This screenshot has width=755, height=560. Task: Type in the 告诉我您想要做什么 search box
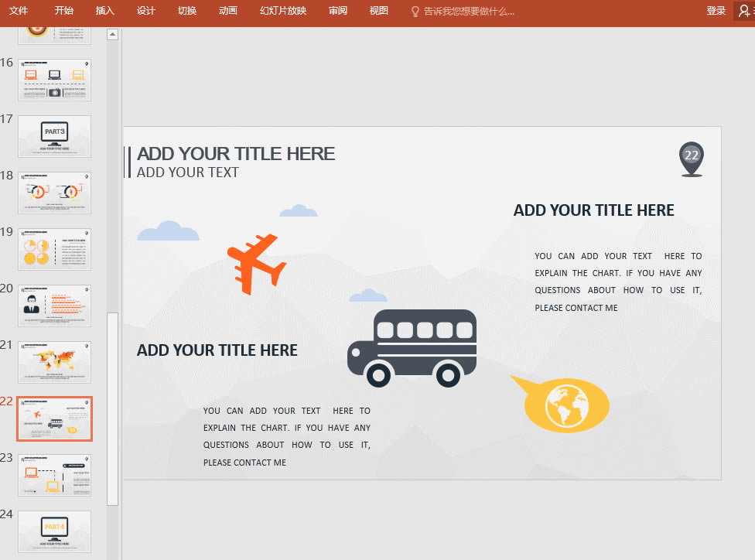click(x=468, y=11)
